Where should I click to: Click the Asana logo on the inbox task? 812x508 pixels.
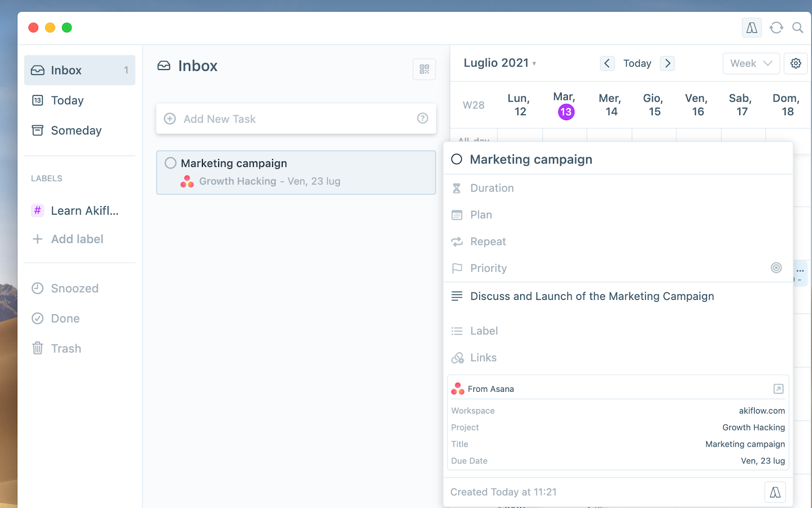[x=187, y=181]
